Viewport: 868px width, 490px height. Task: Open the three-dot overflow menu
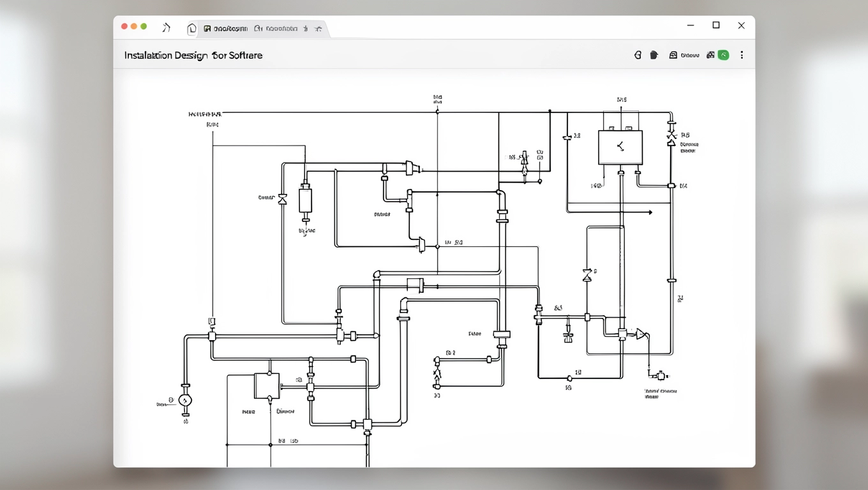[x=742, y=56]
